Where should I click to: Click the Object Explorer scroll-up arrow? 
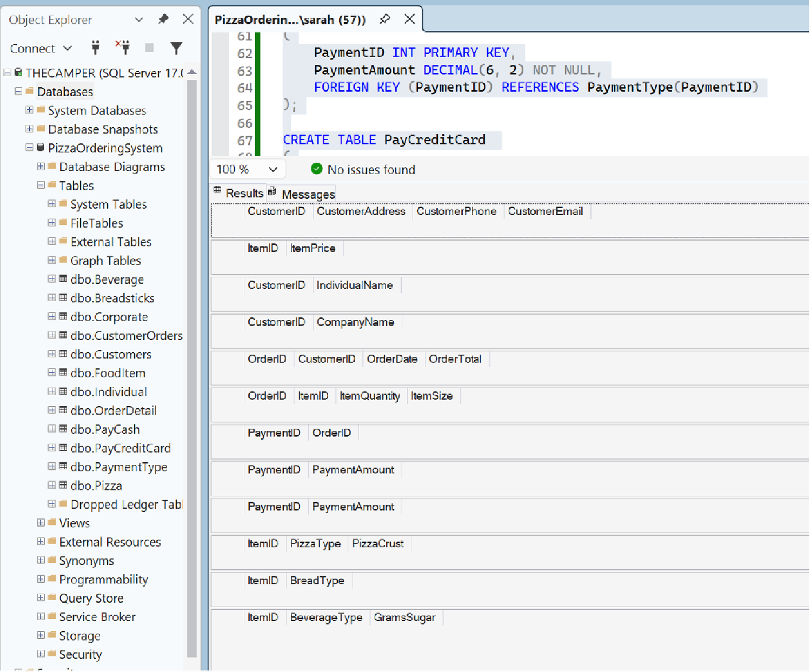pyautogui.click(x=192, y=72)
